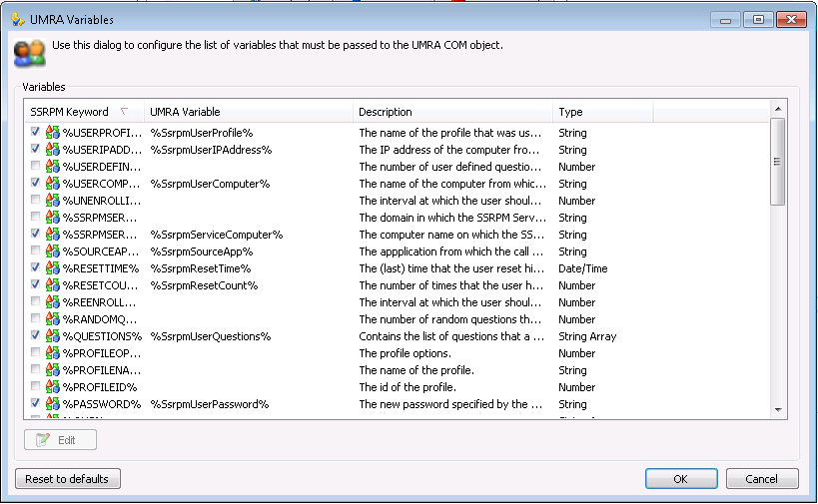Enable the %USERDEFIN… variable checkbox
Image resolution: width=818 pixels, height=504 pixels.
[x=35, y=166]
